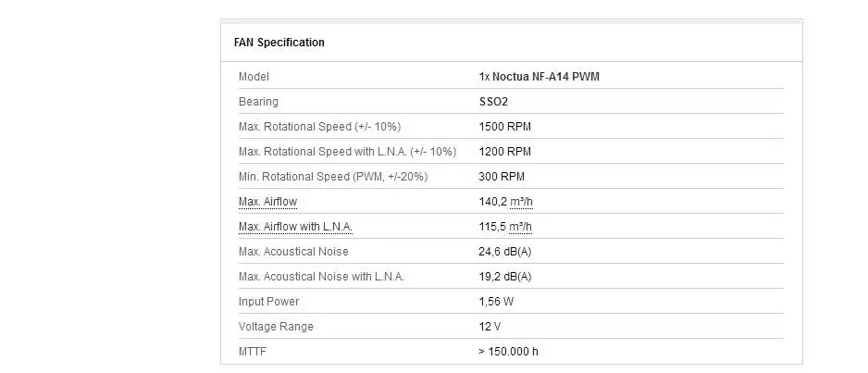Click the Bearing row label
Image resolution: width=868 pixels, height=373 pixels.
point(258,102)
